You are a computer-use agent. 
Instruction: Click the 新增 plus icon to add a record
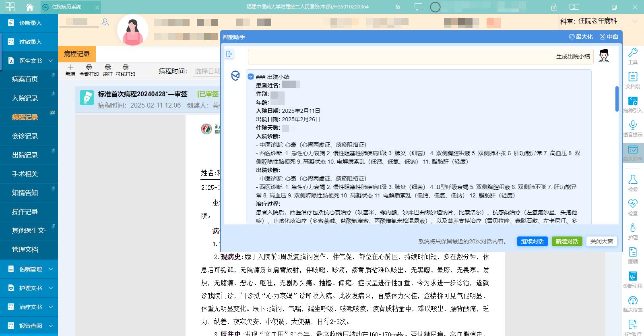[70, 68]
